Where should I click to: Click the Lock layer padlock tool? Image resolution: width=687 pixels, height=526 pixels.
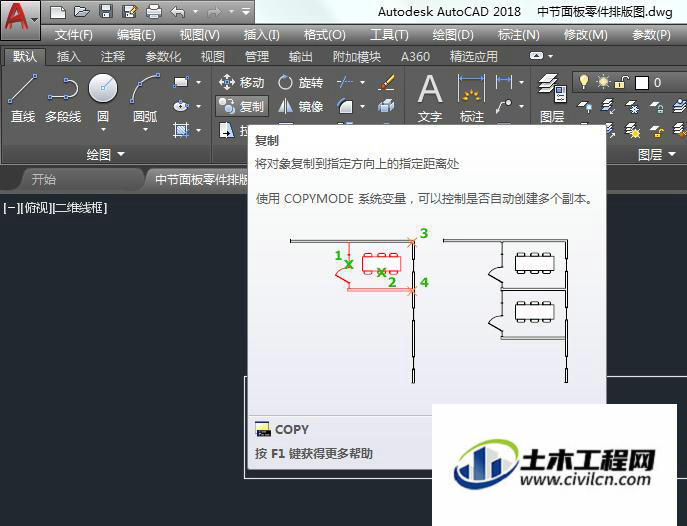point(657,106)
